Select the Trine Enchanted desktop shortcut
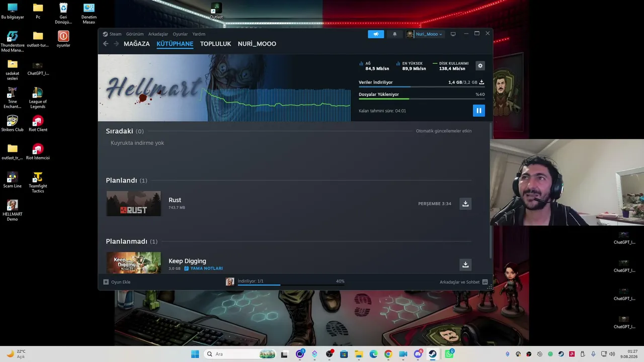Screen dimensions: 644x362 pos(13,98)
